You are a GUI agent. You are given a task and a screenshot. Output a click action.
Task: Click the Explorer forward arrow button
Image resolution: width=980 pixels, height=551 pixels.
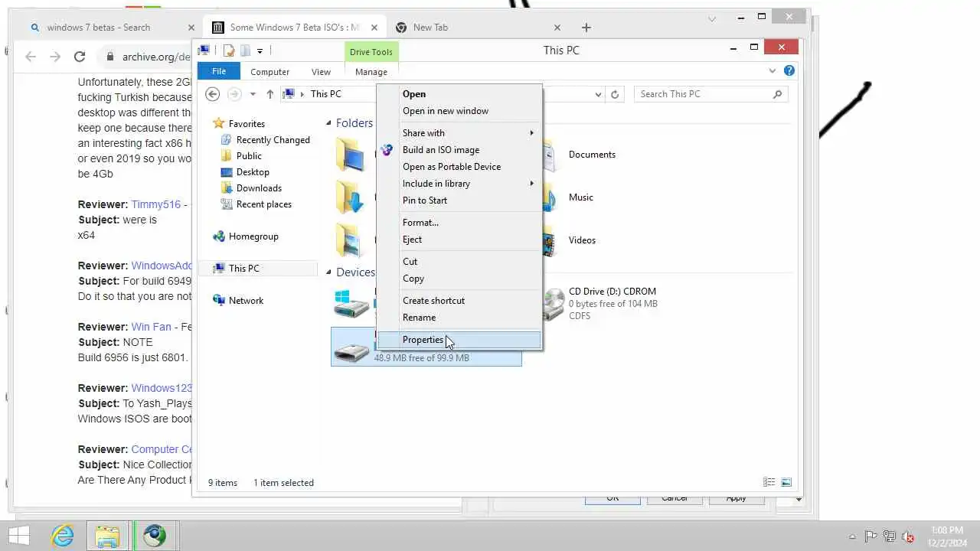pyautogui.click(x=234, y=94)
